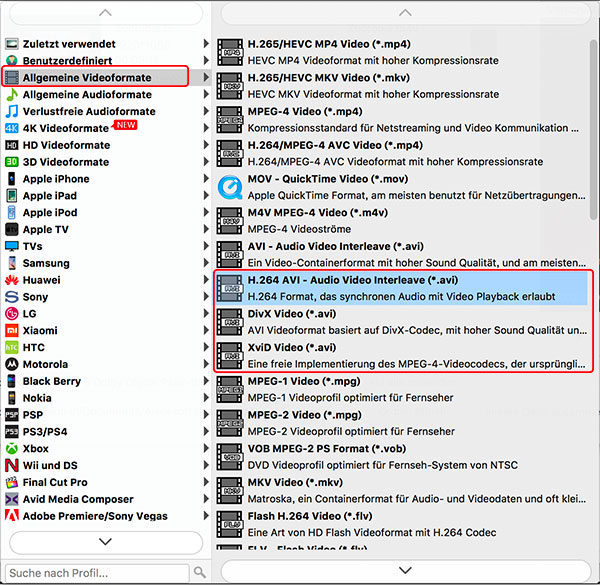Open the PS3/PS4 category
The image size is (600, 585).
(105, 432)
